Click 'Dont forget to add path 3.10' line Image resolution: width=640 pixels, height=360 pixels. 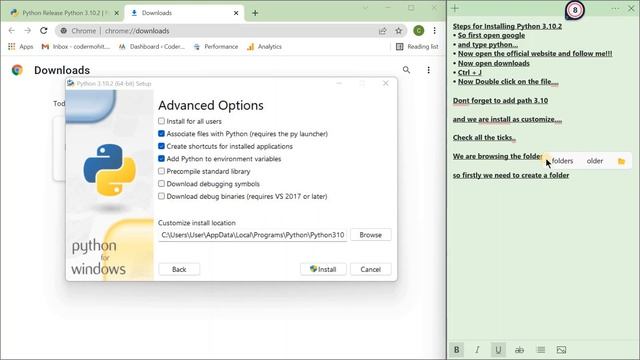pos(500,100)
